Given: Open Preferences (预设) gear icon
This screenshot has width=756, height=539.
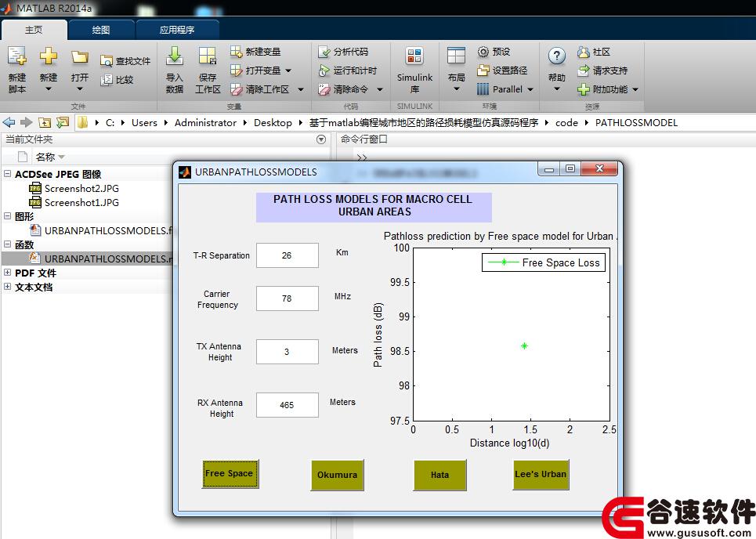Looking at the screenshot, I should pyautogui.click(x=483, y=52).
